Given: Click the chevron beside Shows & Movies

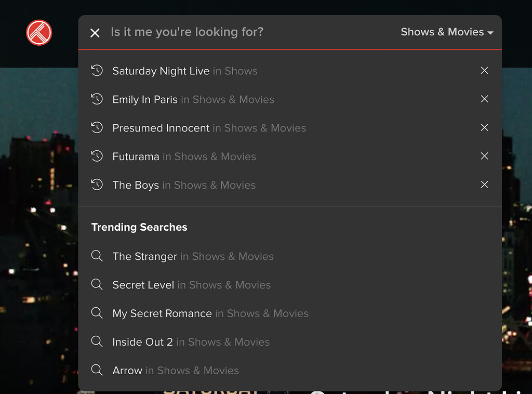Looking at the screenshot, I should click(490, 32).
